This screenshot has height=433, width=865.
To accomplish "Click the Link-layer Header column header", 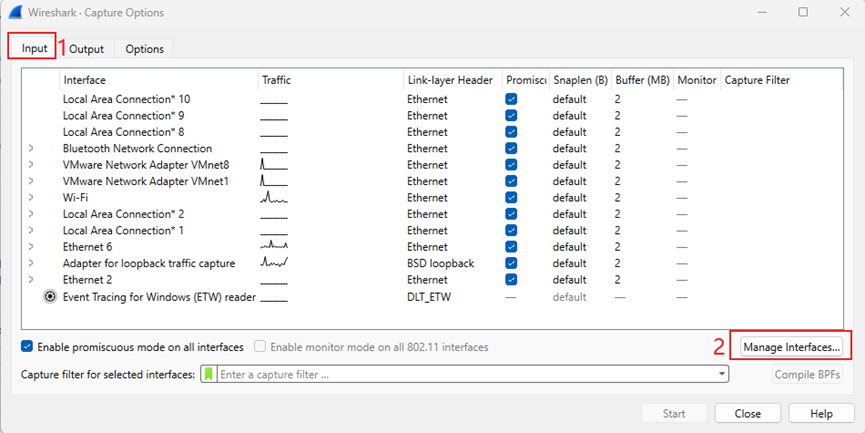I will coord(453,80).
